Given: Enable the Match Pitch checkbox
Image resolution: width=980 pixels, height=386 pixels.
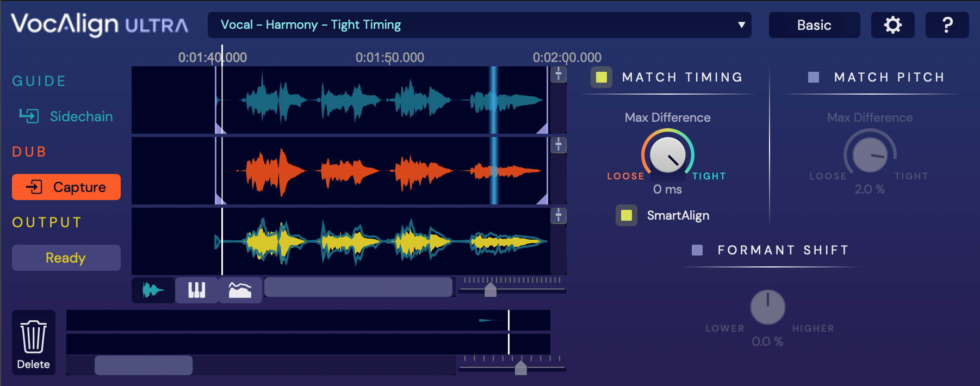Looking at the screenshot, I should (x=814, y=77).
